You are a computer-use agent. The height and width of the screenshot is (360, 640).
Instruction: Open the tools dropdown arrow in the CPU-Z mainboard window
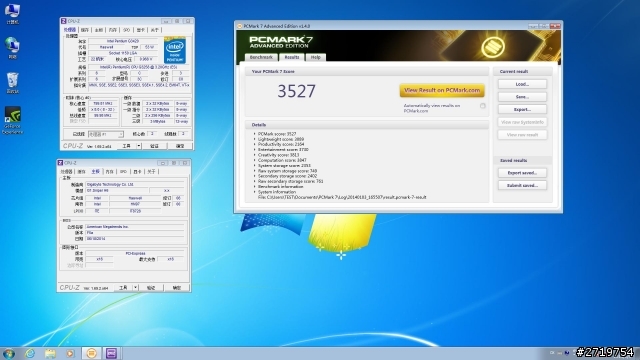[136, 288]
